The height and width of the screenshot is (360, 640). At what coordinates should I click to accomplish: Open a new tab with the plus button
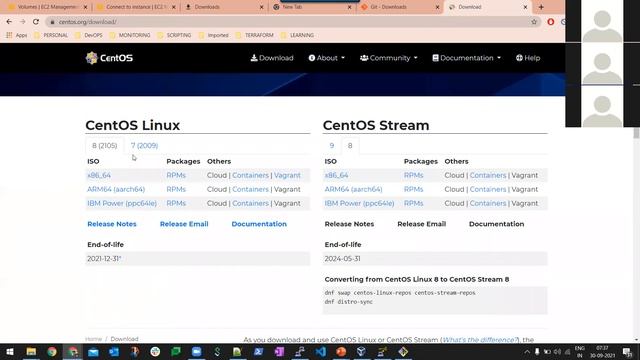click(x=541, y=7)
